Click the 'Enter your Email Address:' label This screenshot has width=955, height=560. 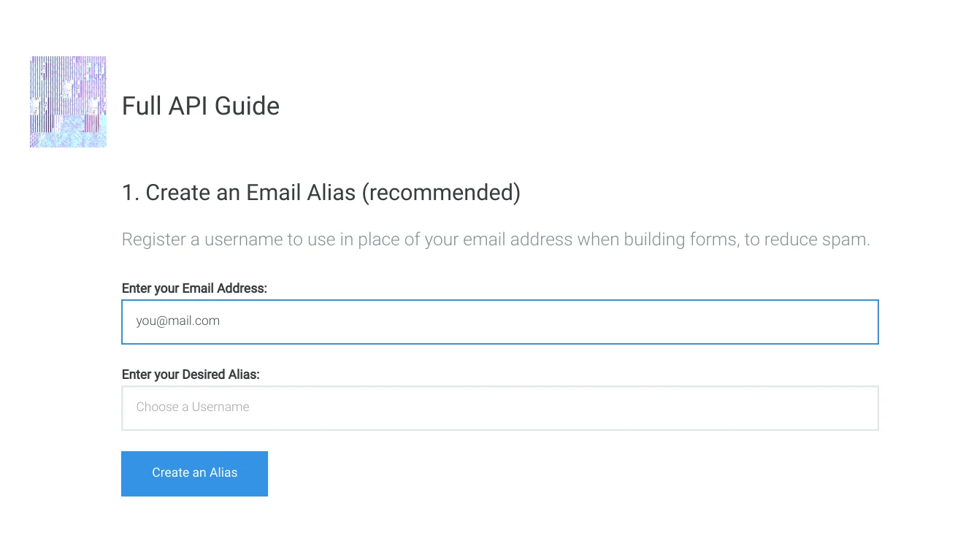click(x=194, y=288)
